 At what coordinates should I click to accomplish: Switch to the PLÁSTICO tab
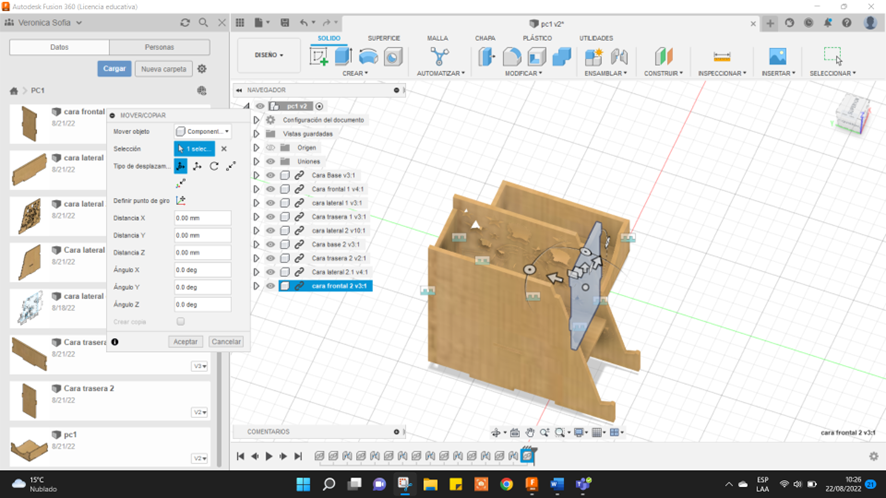(x=537, y=38)
